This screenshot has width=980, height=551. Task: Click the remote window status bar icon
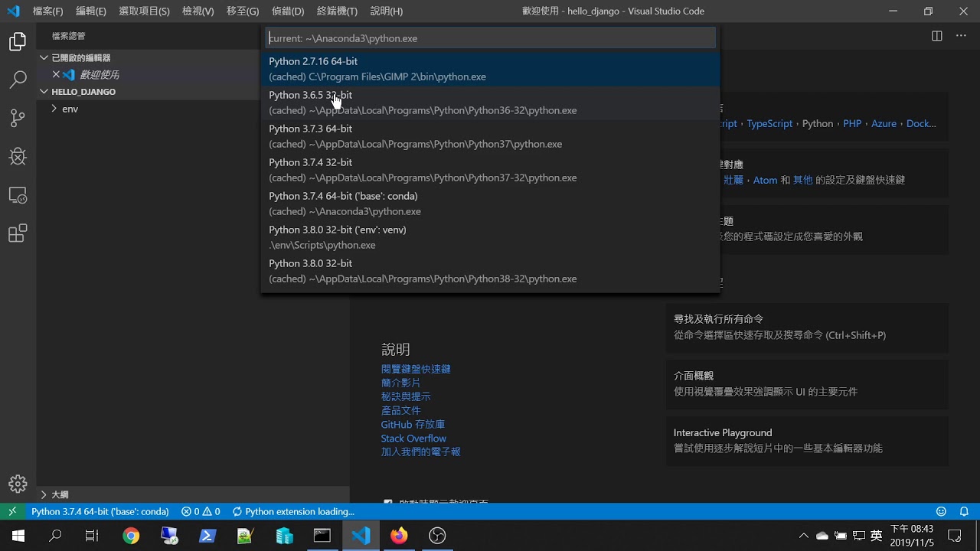pyautogui.click(x=12, y=511)
